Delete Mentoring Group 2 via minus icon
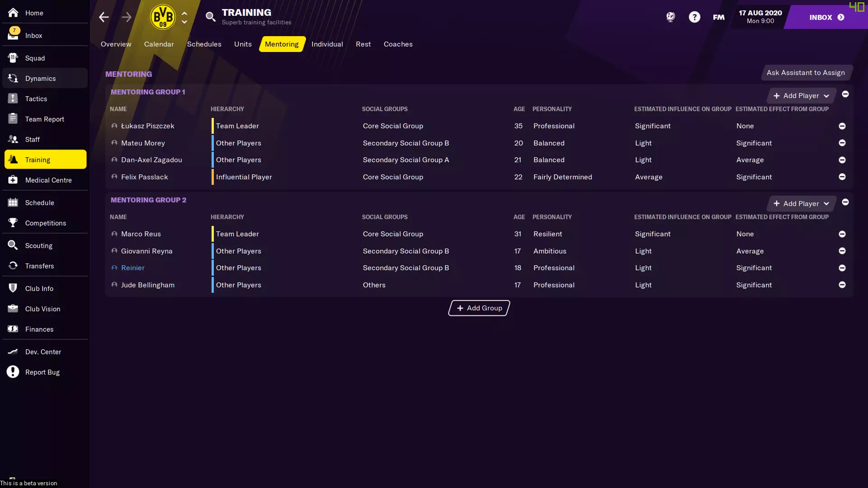This screenshot has height=488, width=868. [x=845, y=202]
